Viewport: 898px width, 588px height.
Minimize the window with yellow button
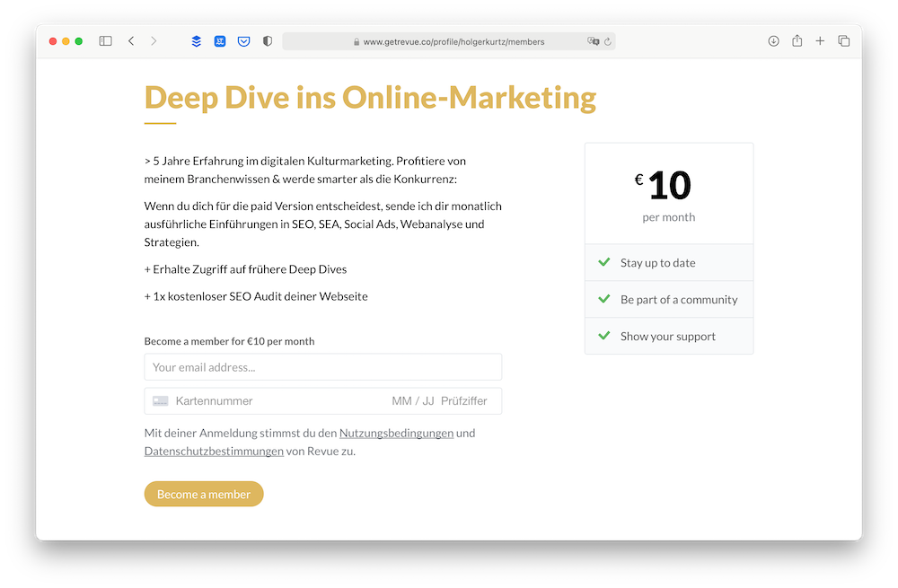66,41
